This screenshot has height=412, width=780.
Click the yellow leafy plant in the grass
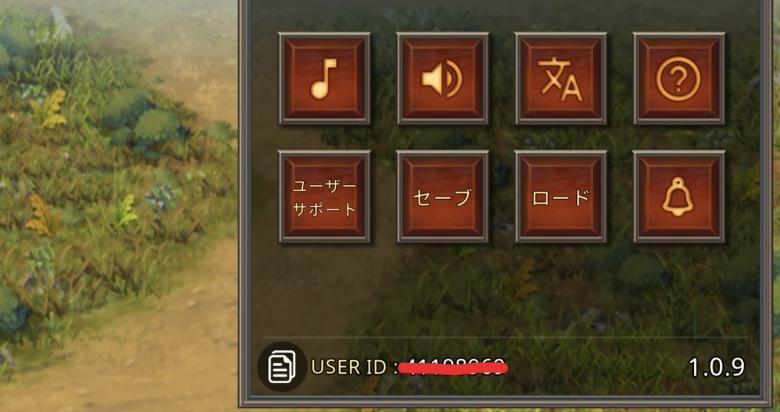[x=49, y=109]
